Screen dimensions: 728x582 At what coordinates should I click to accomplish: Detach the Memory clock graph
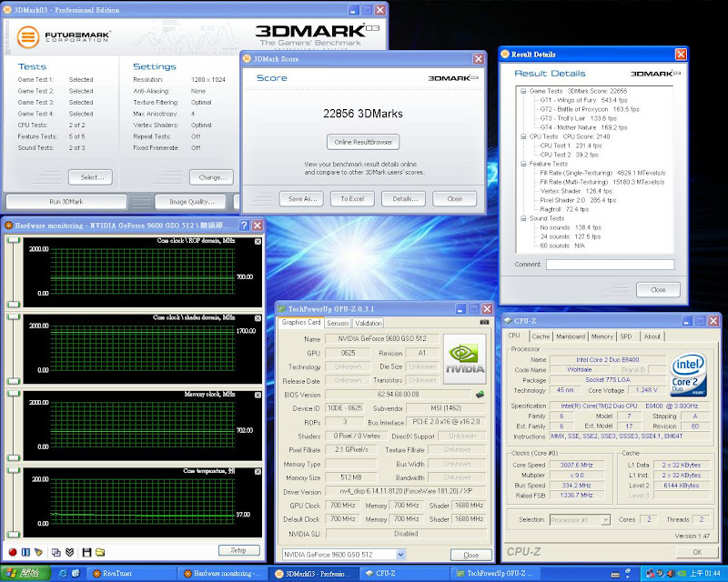[258, 395]
